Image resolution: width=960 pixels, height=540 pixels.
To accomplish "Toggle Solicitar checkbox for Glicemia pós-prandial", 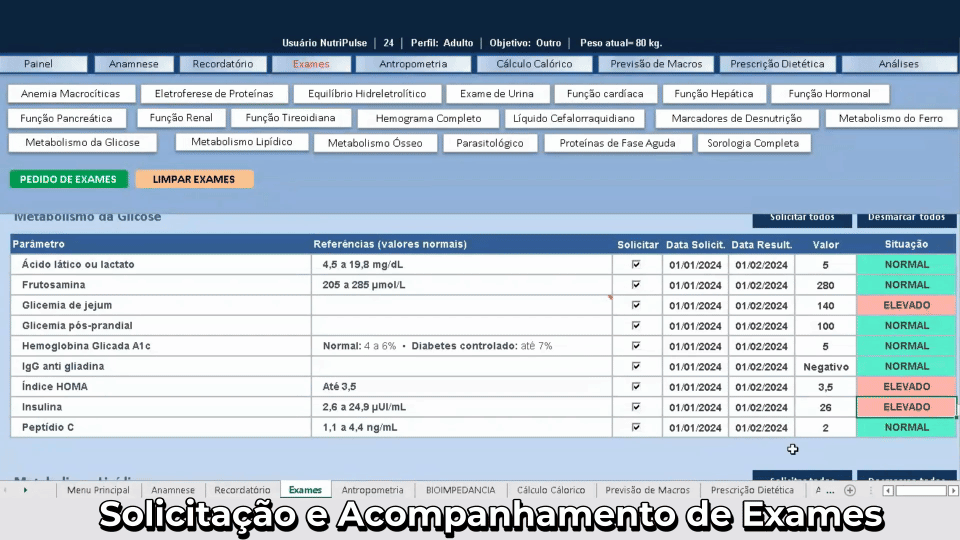I will click(x=636, y=325).
